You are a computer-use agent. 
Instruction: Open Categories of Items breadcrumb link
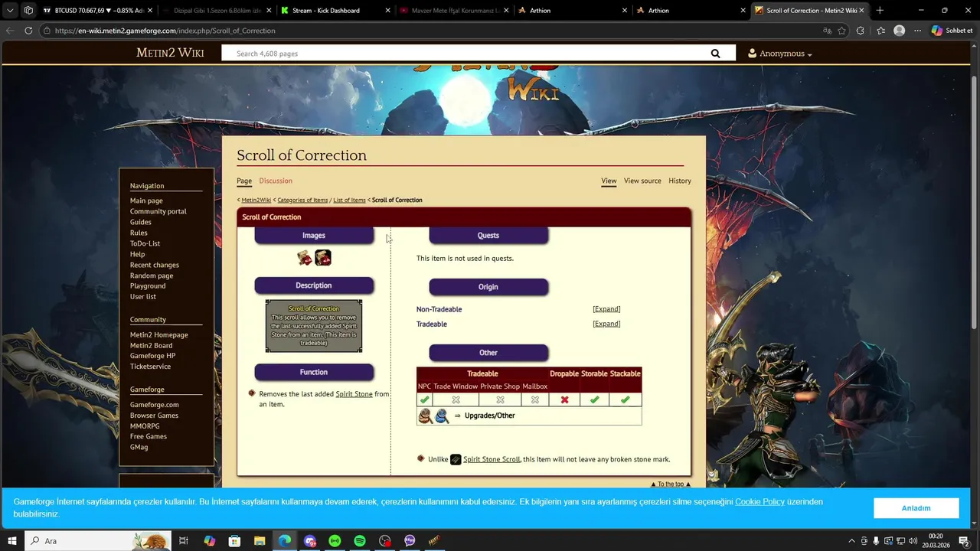coord(302,200)
